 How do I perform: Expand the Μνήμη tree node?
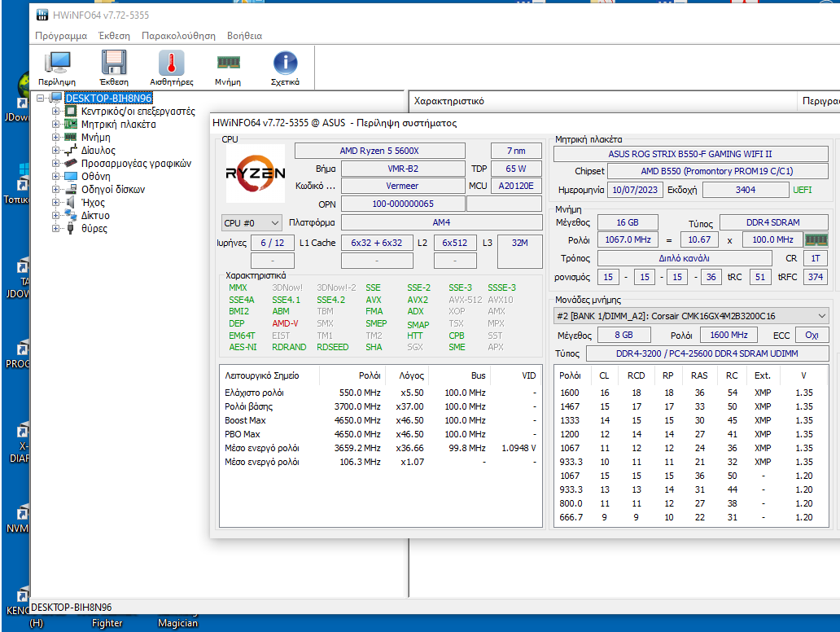55,137
